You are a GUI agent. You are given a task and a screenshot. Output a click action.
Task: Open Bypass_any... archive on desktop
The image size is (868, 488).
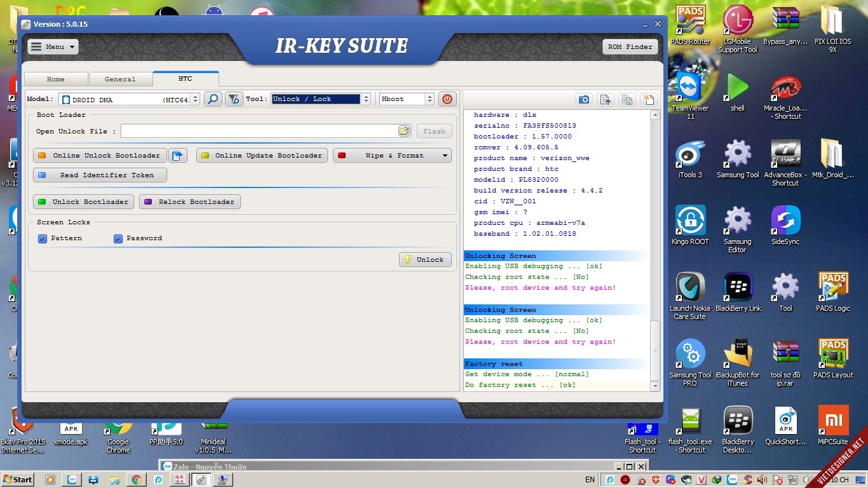[785, 25]
